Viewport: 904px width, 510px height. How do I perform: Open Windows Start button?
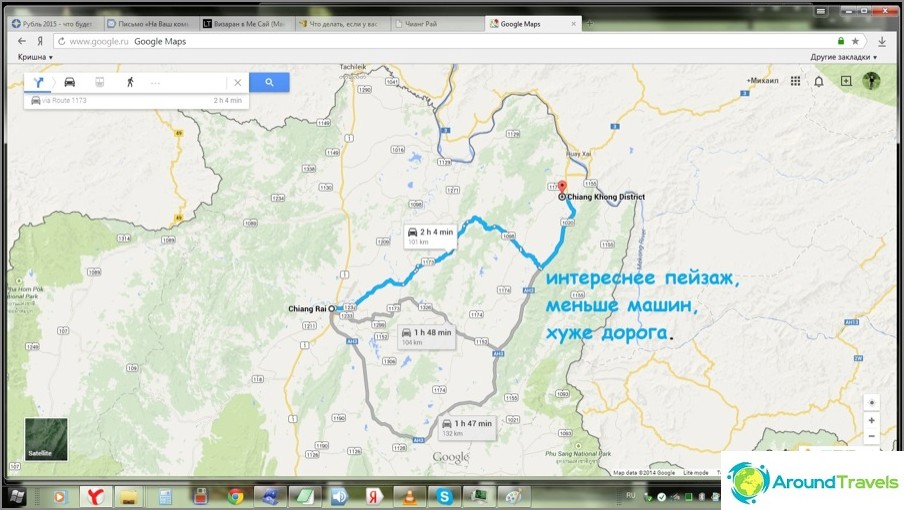pyautogui.click(x=16, y=496)
